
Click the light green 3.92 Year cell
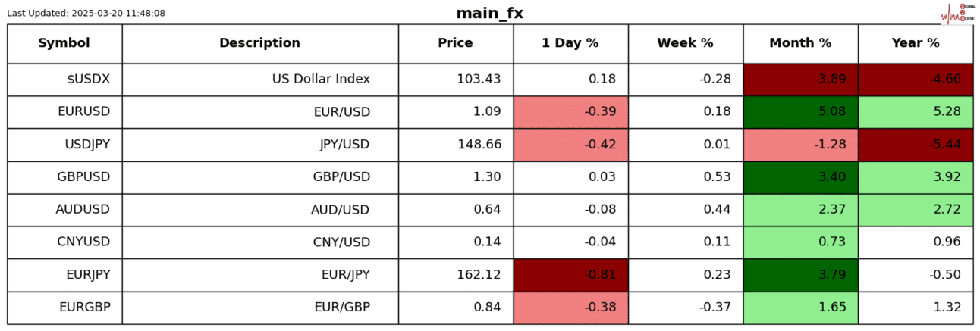click(x=915, y=177)
